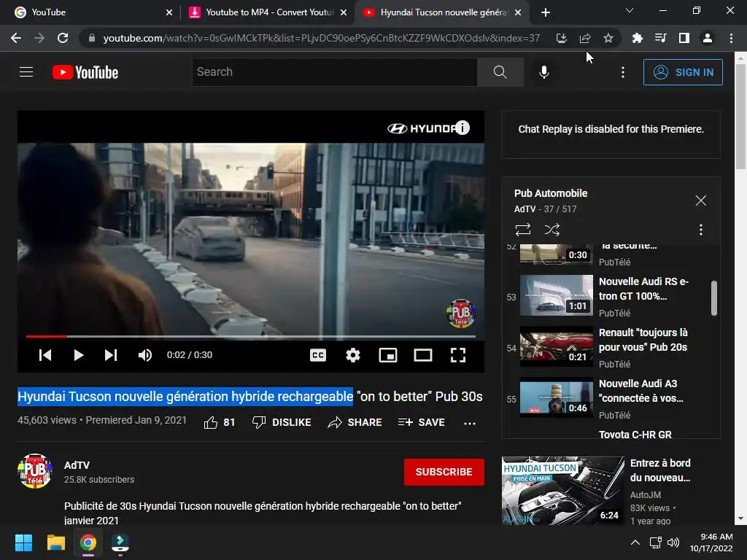Open player settings gear

pyautogui.click(x=353, y=355)
